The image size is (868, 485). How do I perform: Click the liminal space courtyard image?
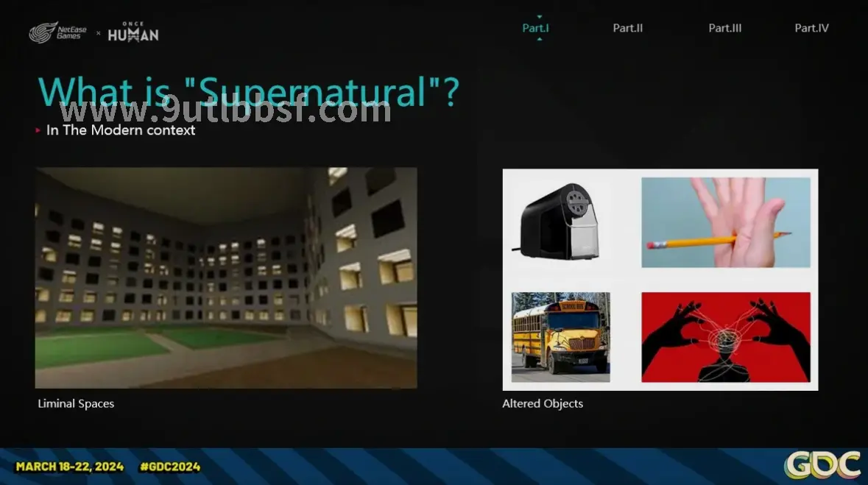click(x=226, y=277)
